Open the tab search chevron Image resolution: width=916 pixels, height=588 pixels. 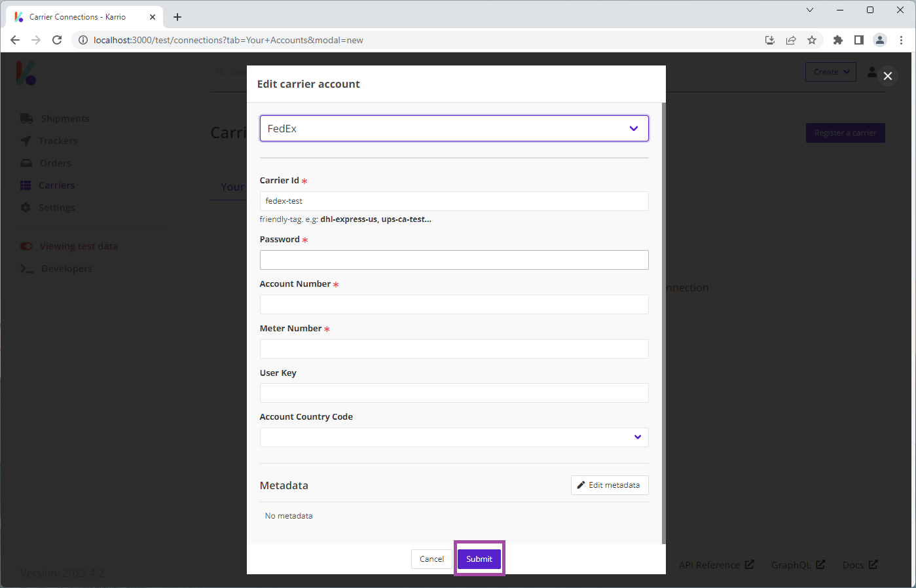click(810, 10)
